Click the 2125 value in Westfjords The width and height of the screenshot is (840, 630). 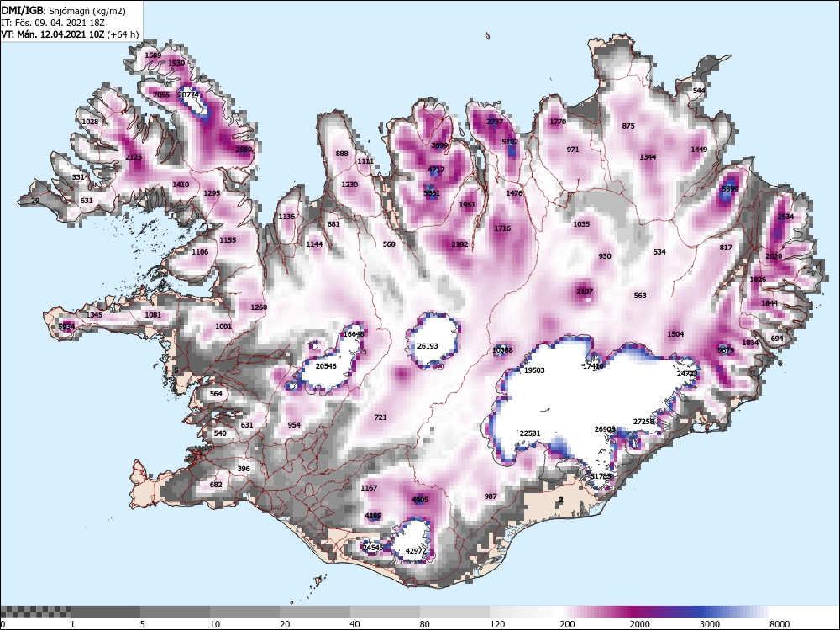[134, 157]
